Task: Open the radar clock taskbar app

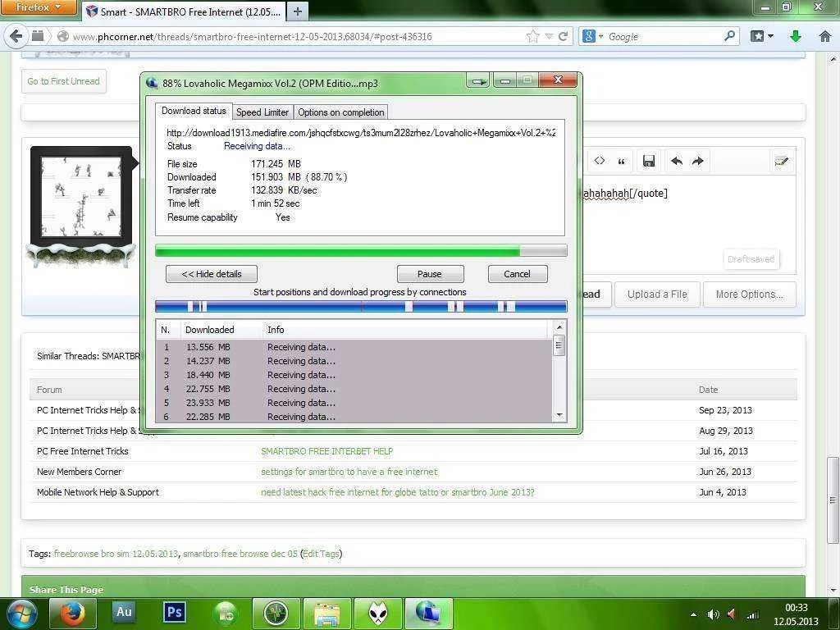Action: [x=276, y=614]
